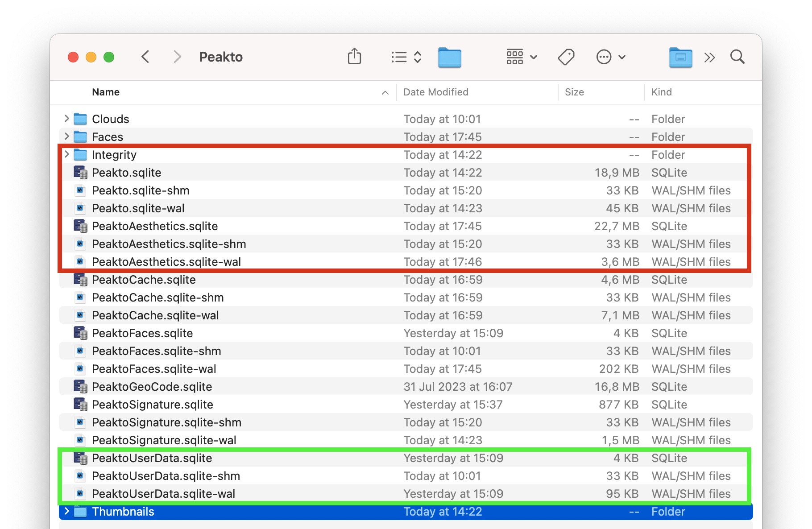
Task: Sort by Kind column header
Action: click(661, 92)
